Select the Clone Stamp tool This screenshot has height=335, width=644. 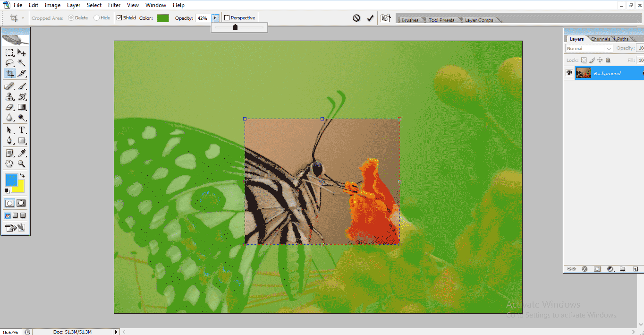click(9, 97)
